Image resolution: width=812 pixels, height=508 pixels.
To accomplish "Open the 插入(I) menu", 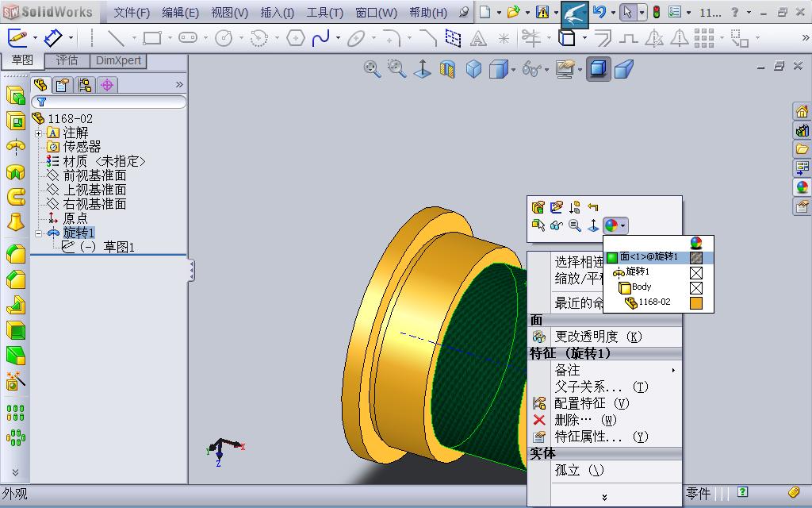I will 277,13.
